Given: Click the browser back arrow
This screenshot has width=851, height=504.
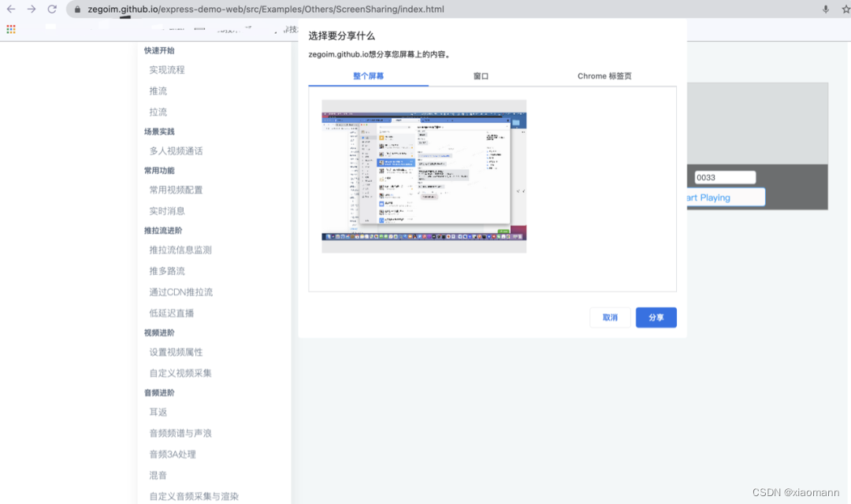Looking at the screenshot, I should (x=11, y=10).
